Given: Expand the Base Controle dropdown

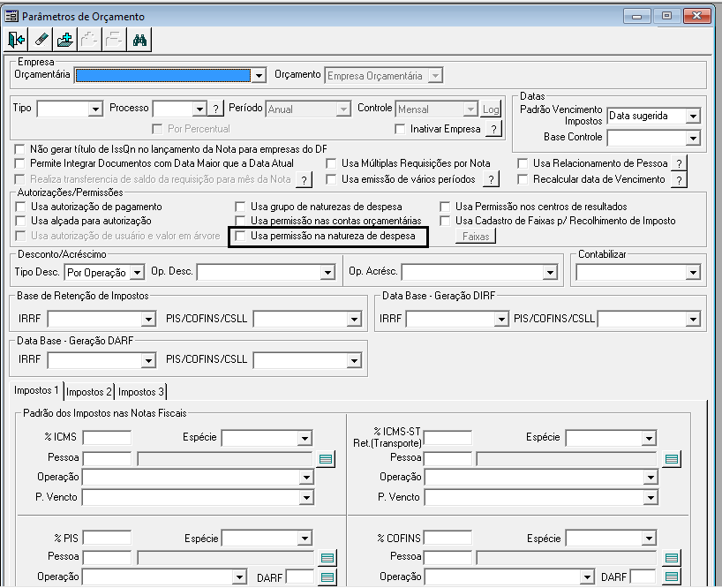Looking at the screenshot, I should point(693,138).
